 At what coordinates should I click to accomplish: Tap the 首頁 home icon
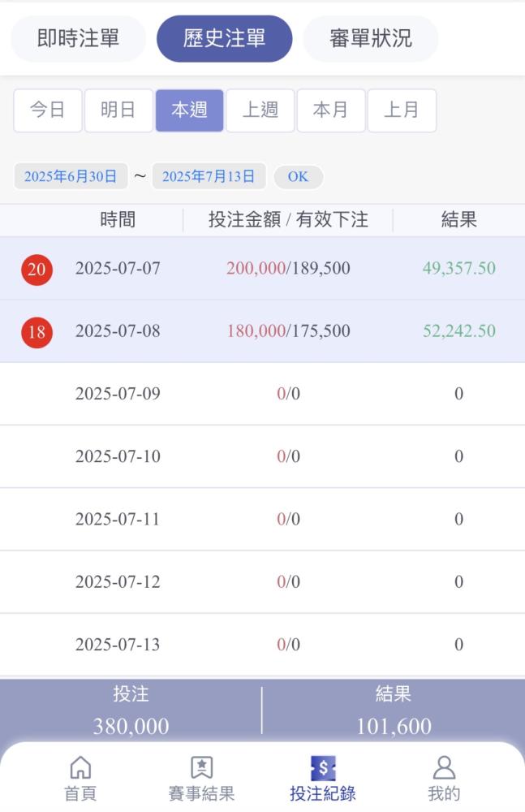point(80,767)
